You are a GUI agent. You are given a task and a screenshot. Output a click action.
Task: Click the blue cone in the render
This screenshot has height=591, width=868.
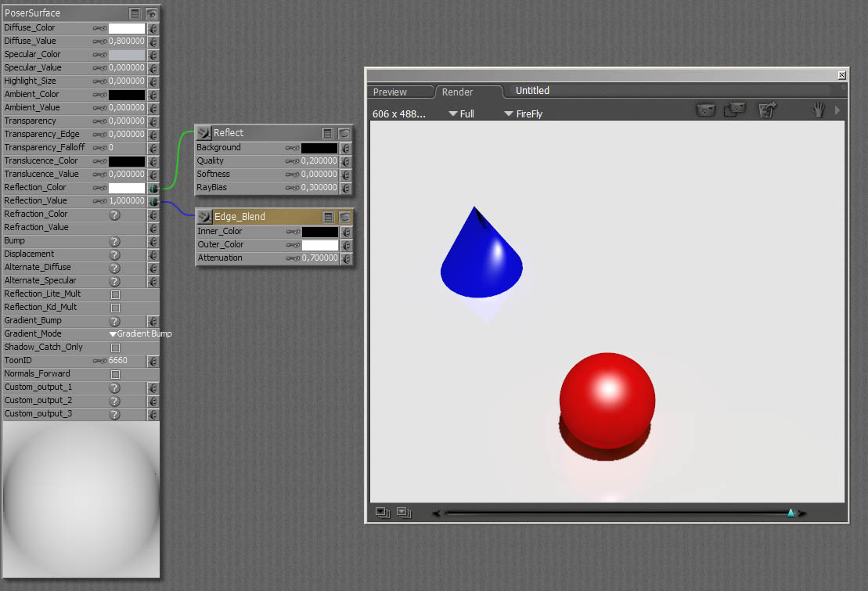(481, 252)
